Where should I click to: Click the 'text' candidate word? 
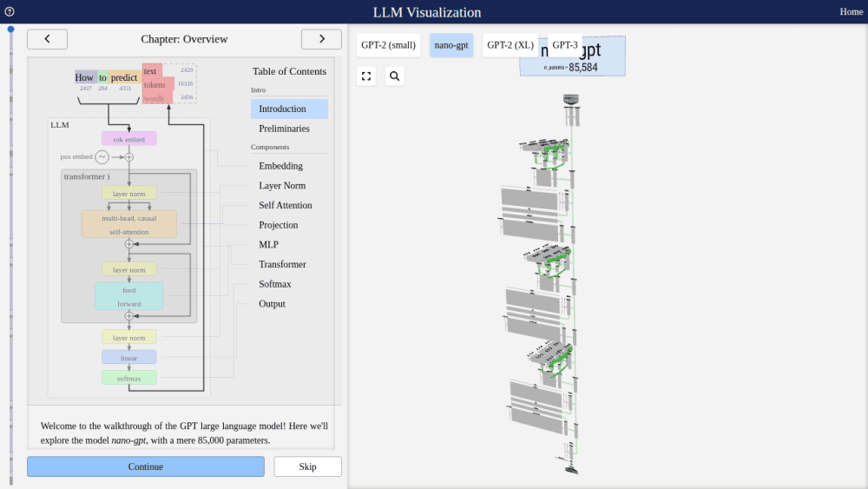coord(150,71)
